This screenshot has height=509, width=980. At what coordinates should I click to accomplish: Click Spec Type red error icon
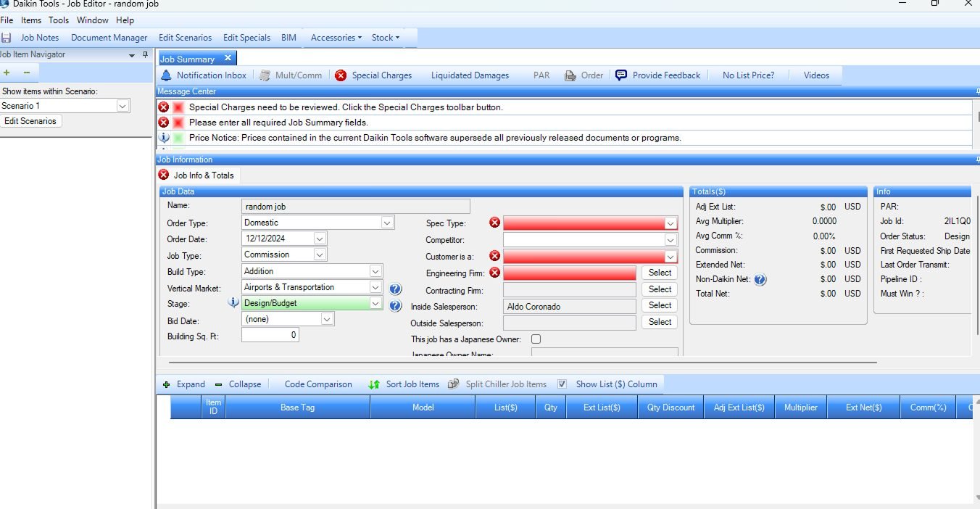[495, 223]
